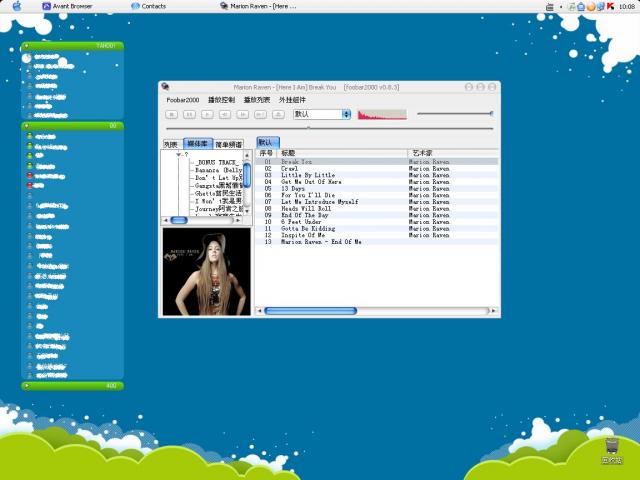Click the playlist horizontal scrollbar thumb

pyautogui.click(x=311, y=311)
